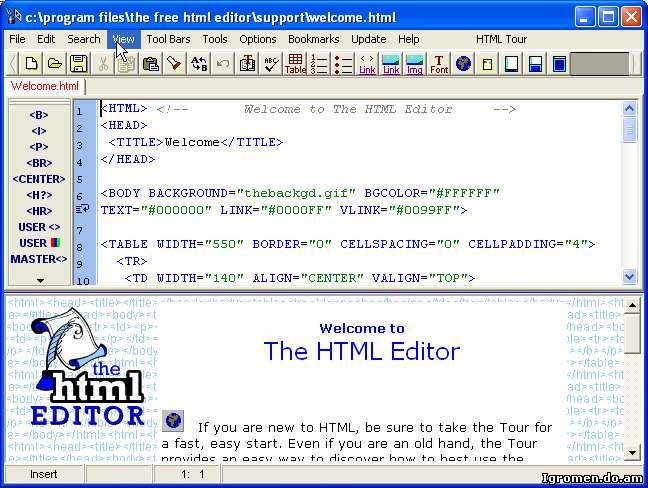Click the toolbar left scroll chevron
This screenshot has width=648, height=488.
click(12, 64)
